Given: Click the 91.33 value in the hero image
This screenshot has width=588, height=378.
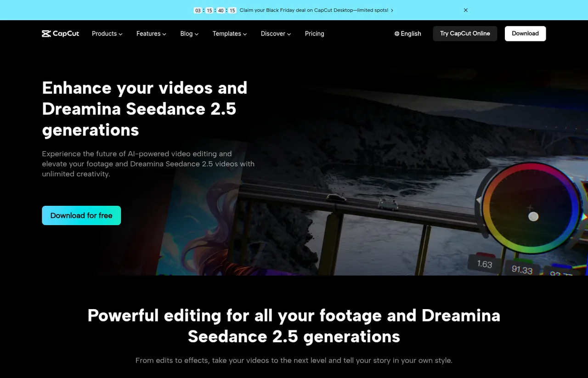Looking at the screenshot, I should point(522,270).
